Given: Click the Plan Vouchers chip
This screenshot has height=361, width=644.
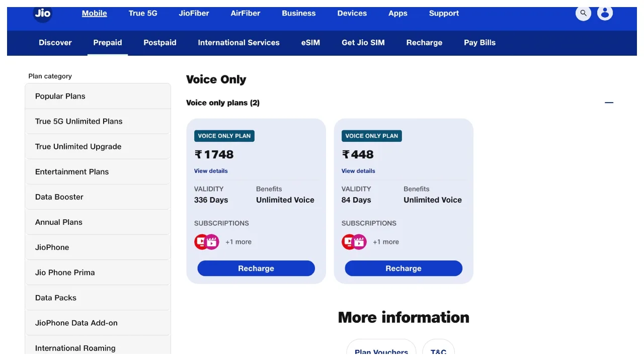Looking at the screenshot, I should tap(381, 351).
